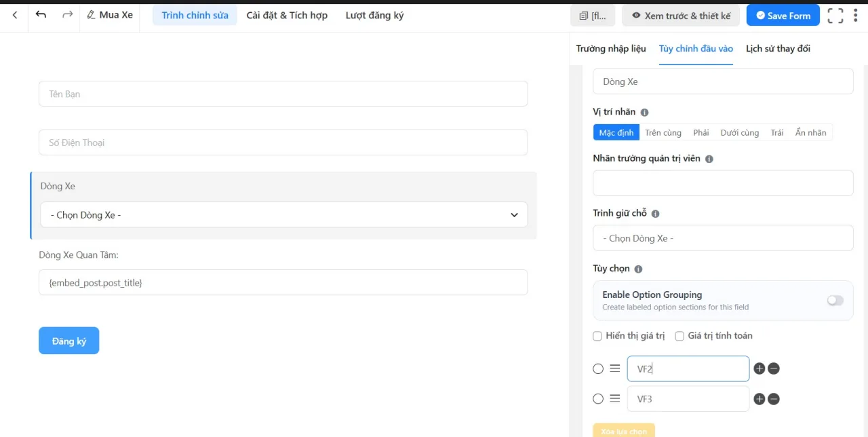
Task: Open the Lượt đăng ký tab
Action: 374,15
